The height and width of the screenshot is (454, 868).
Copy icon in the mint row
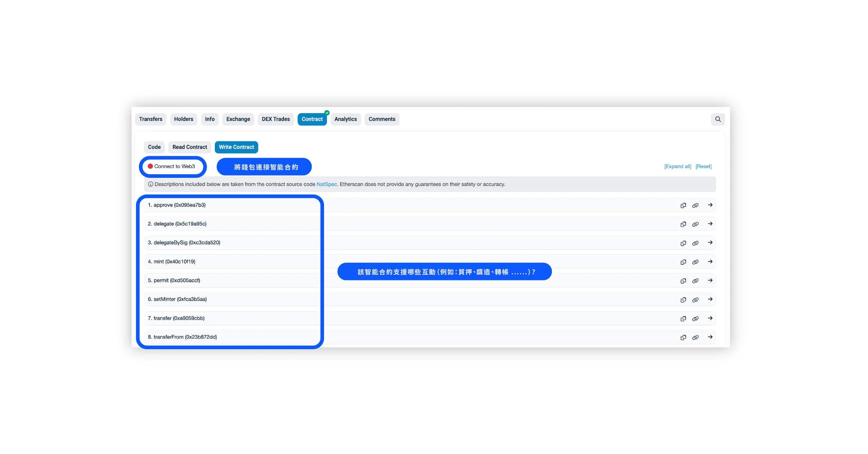(683, 262)
